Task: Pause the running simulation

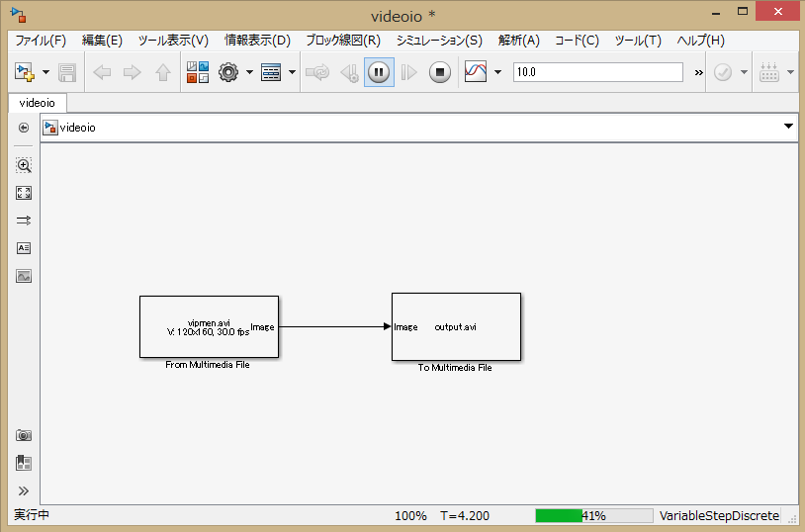Action: click(x=379, y=72)
